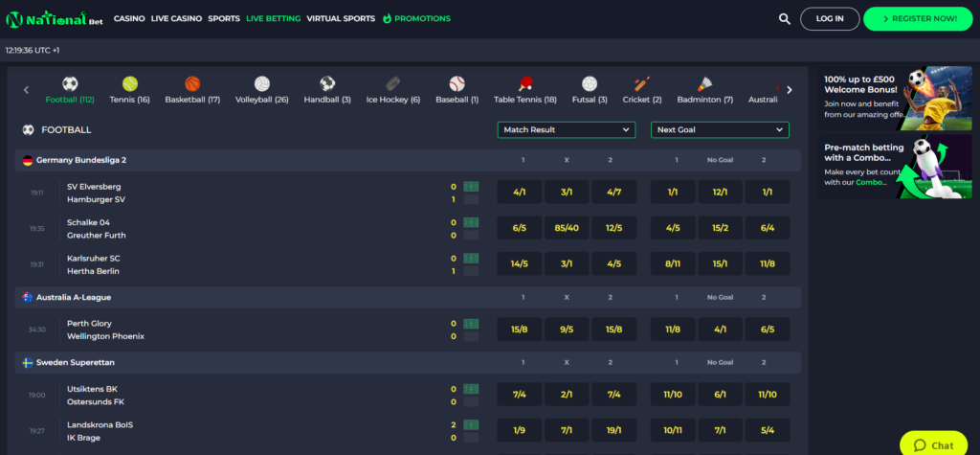Click the Log In button

(x=830, y=19)
